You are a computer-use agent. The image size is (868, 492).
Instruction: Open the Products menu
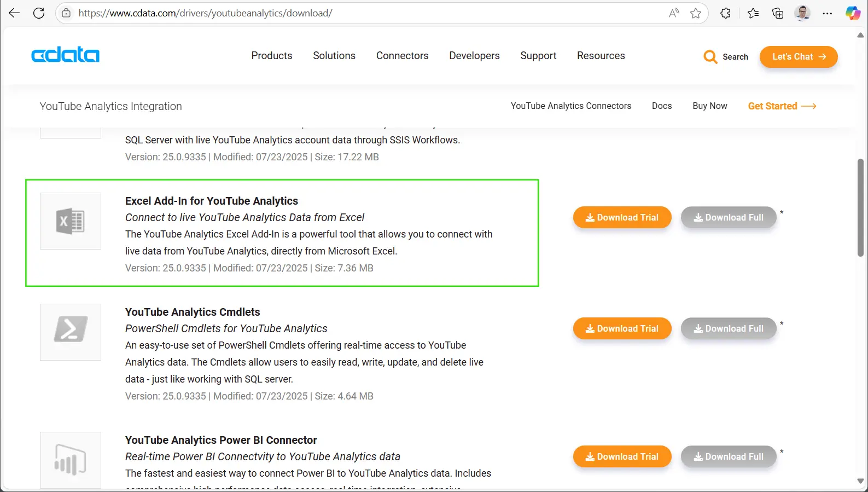coord(272,56)
